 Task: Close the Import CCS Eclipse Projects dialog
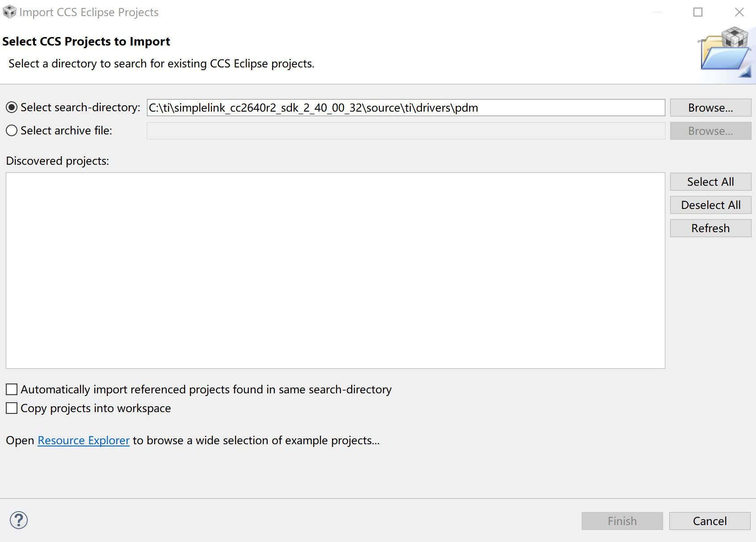[x=739, y=12]
